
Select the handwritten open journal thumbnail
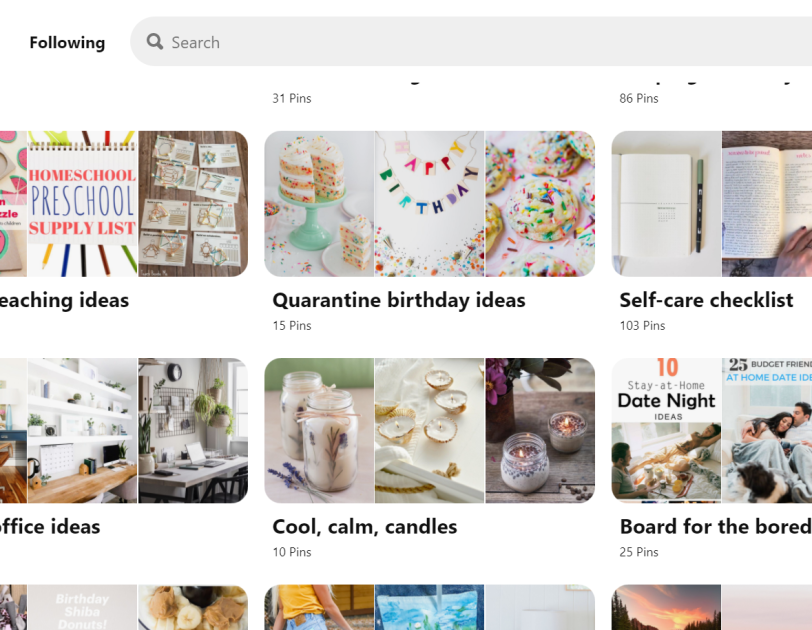[767, 204]
